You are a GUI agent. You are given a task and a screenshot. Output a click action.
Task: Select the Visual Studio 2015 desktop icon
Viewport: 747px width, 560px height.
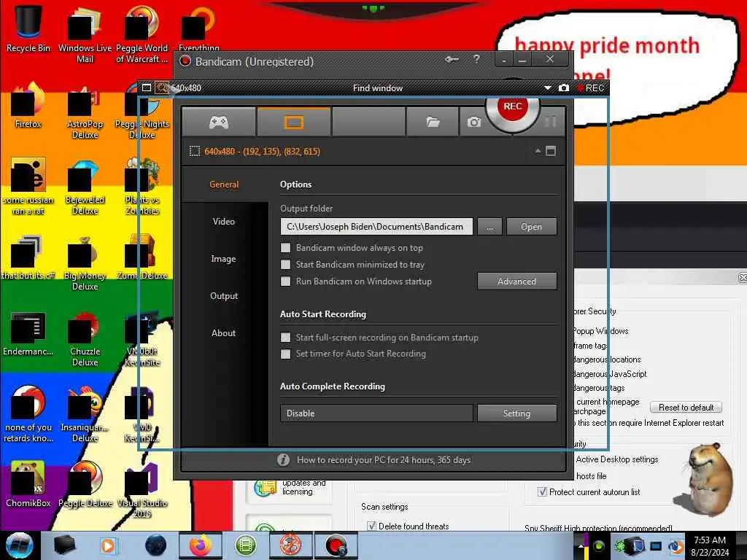tap(142, 491)
